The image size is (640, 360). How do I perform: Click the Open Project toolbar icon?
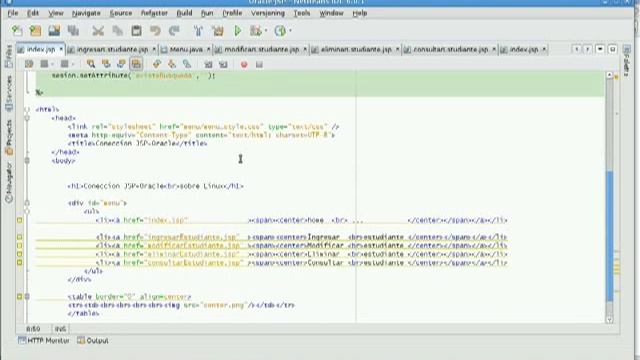click(x=54, y=31)
